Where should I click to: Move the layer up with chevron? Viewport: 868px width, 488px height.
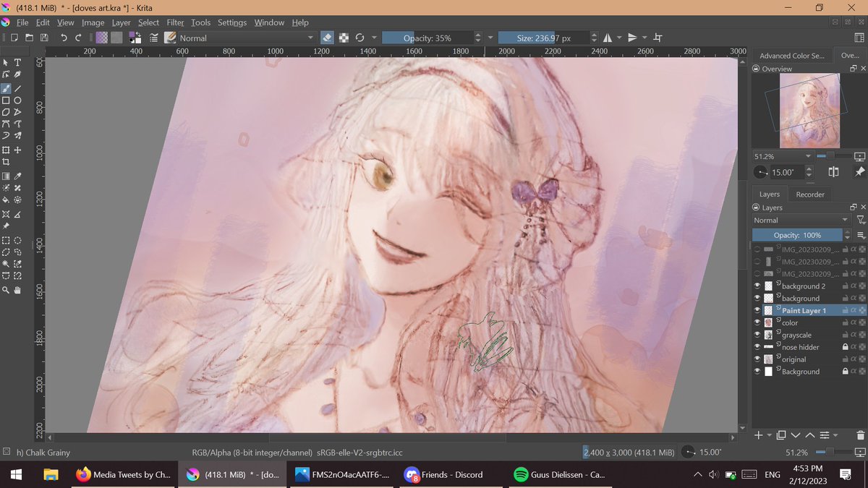point(810,435)
